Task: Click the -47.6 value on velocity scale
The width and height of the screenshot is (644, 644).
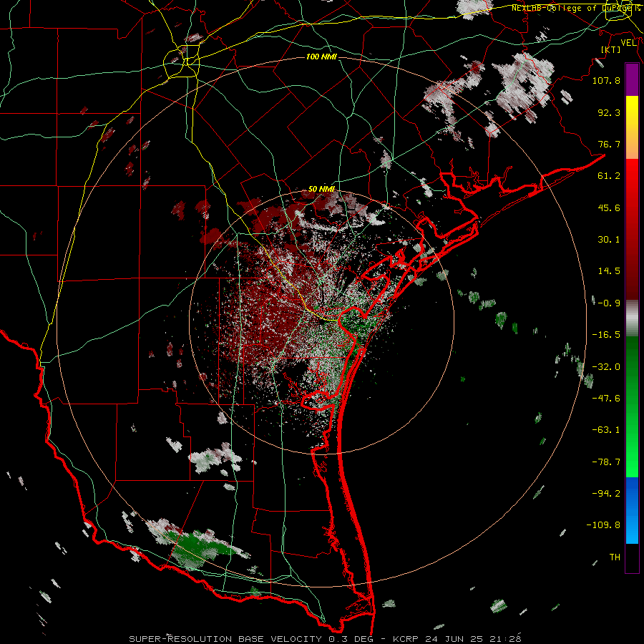Action: [606, 399]
